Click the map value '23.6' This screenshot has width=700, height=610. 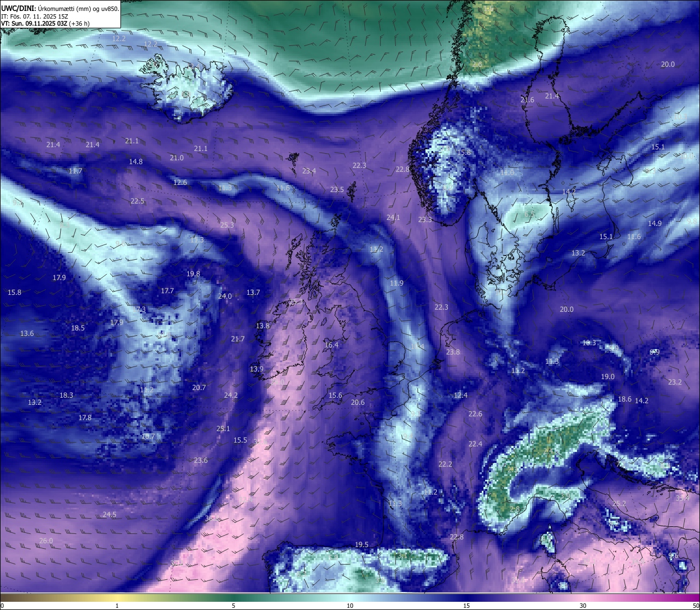[201, 460]
